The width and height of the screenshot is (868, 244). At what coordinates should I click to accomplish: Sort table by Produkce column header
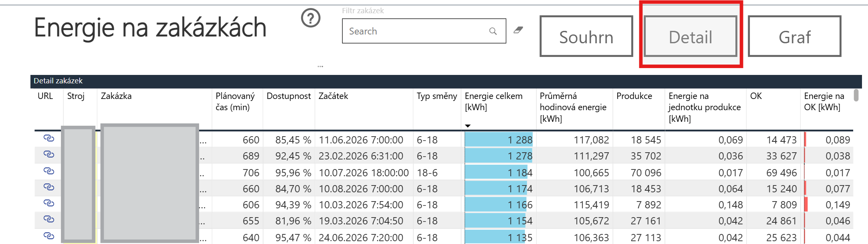pos(634,96)
